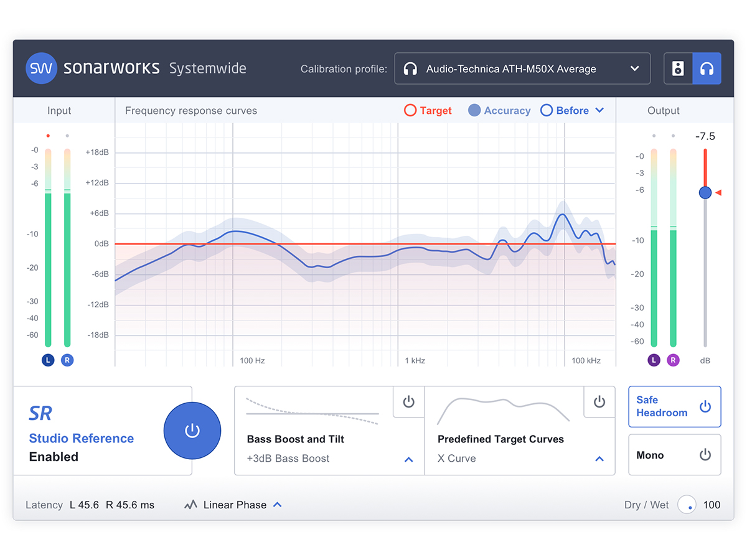Click the Sonarworks SW logo

click(41, 68)
